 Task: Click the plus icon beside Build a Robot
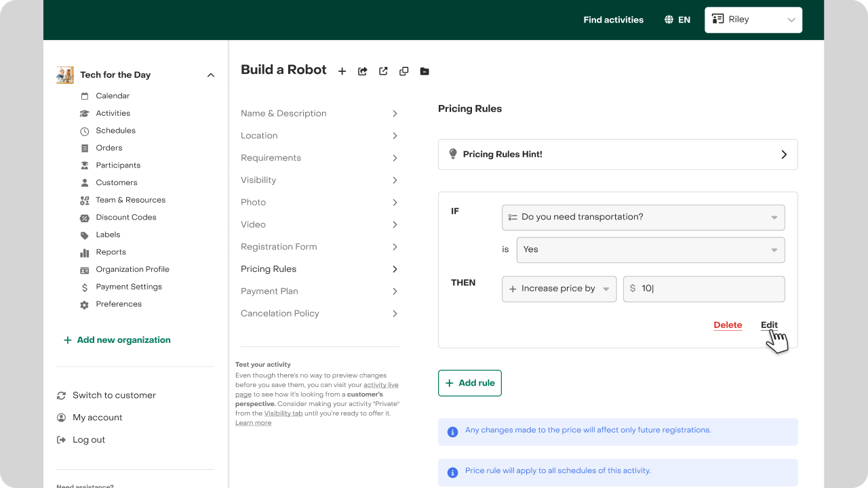click(x=342, y=71)
